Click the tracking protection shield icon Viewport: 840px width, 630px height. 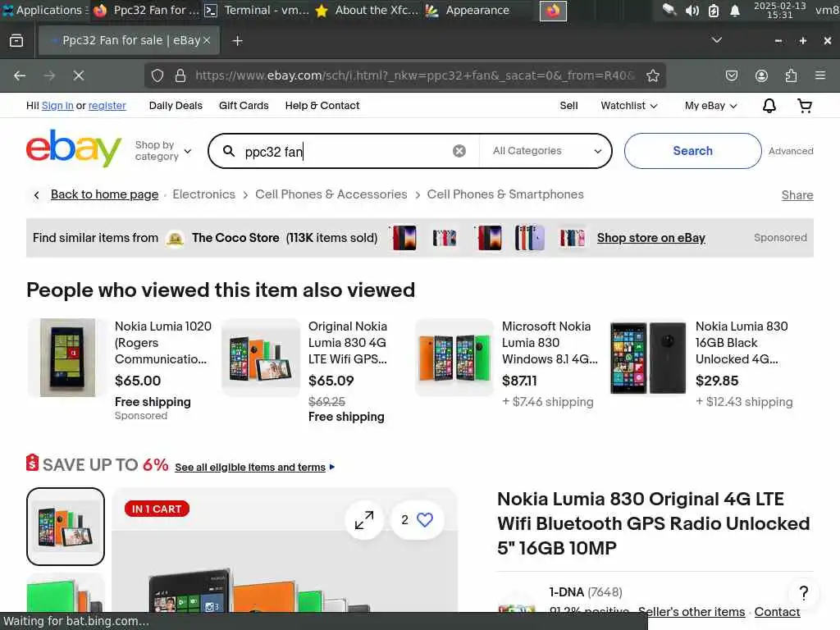coord(157,75)
